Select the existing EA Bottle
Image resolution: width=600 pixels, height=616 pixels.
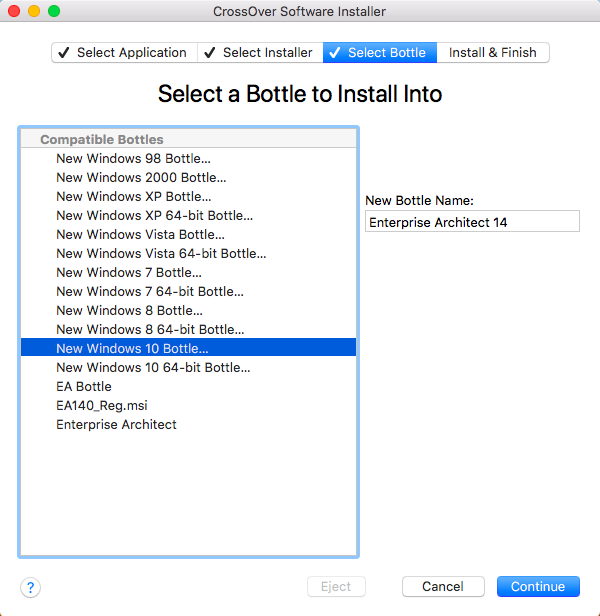(84, 387)
